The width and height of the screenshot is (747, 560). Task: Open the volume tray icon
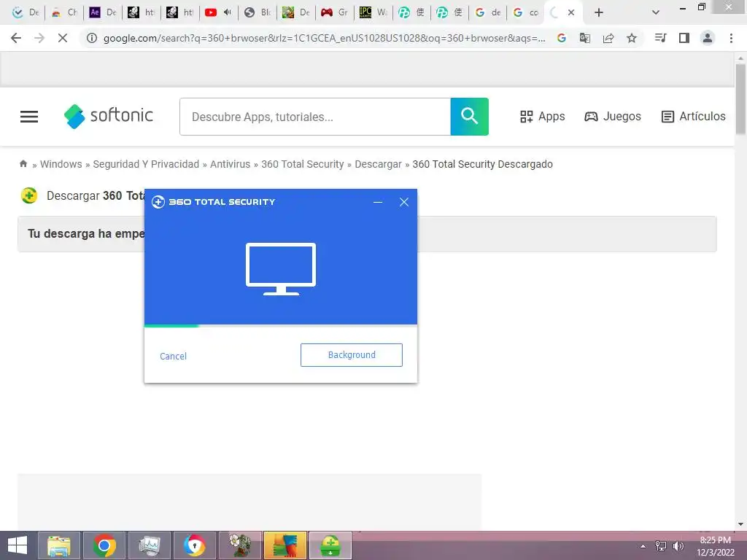(x=678, y=546)
